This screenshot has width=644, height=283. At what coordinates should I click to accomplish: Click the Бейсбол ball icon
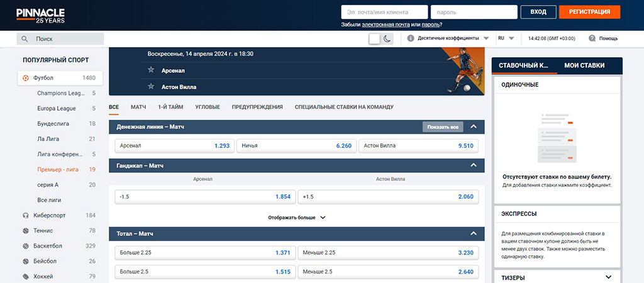[26, 261]
